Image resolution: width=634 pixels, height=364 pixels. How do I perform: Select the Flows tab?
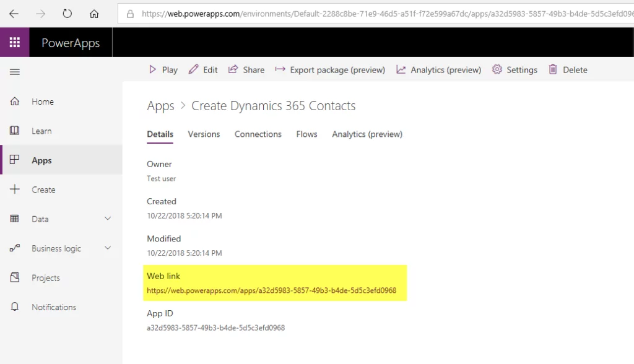pyautogui.click(x=307, y=134)
